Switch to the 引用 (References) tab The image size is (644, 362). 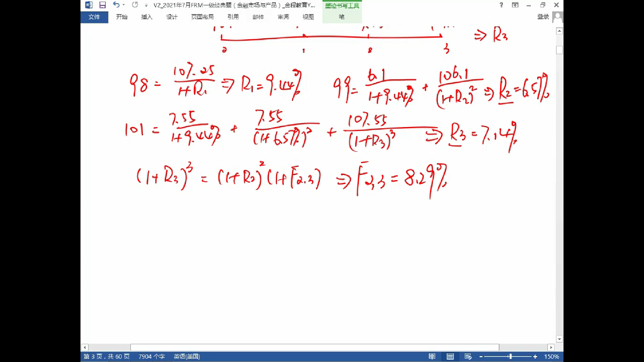click(233, 17)
